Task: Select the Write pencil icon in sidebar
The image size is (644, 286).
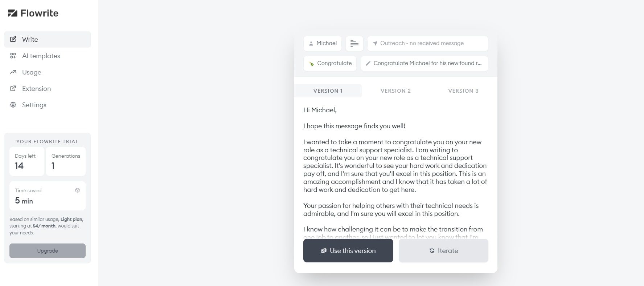Action: [13, 39]
